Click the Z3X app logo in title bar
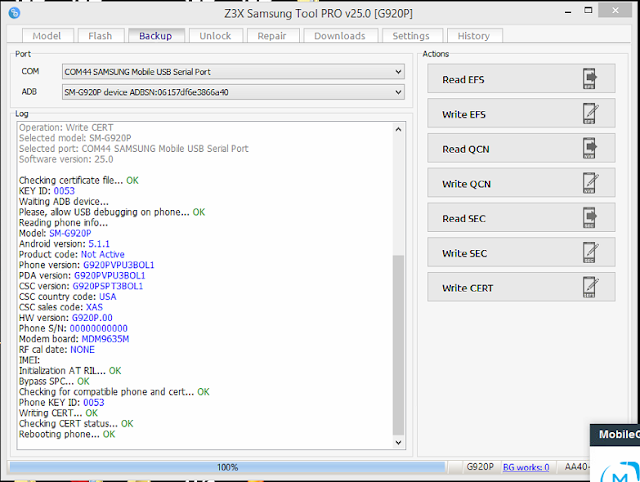The width and height of the screenshot is (640, 482). [x=14, y=13]
